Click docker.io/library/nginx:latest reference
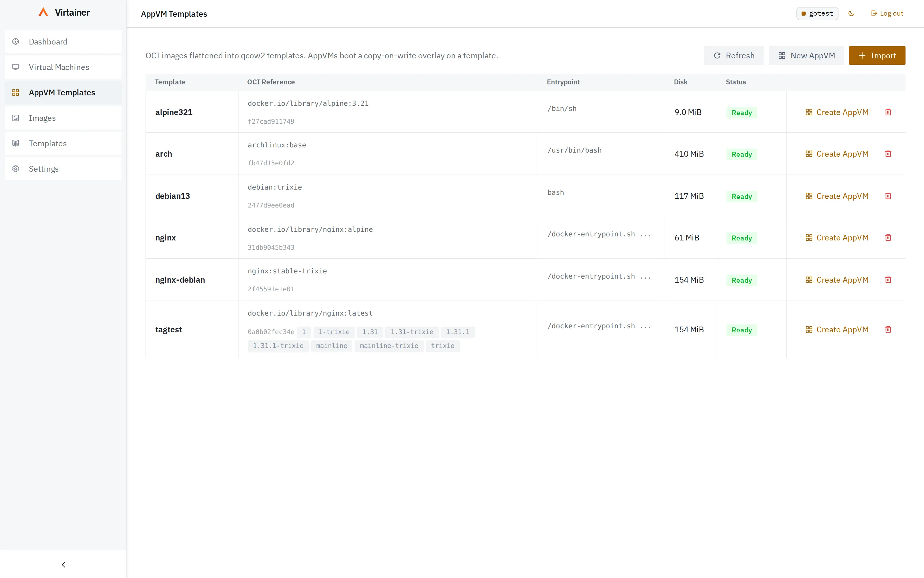The height and width of the screenshot is (578, 924). pyautogui.click(x=310, y=313)
